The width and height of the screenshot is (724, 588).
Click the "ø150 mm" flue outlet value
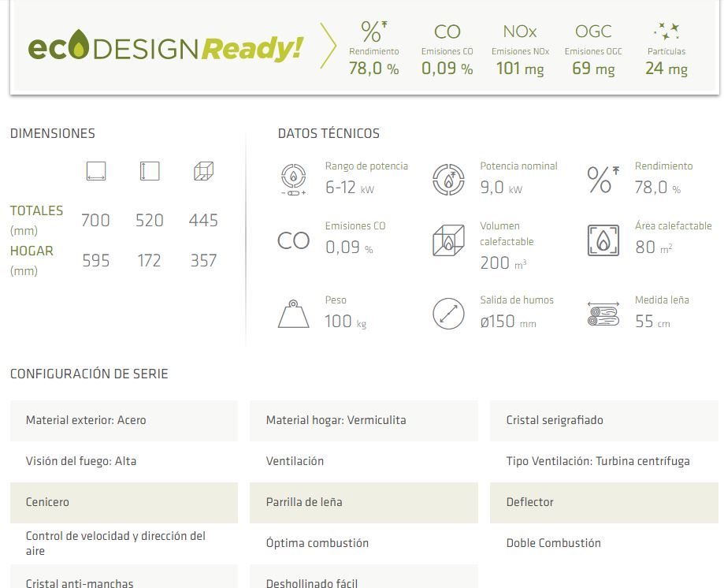click(508, 322)
